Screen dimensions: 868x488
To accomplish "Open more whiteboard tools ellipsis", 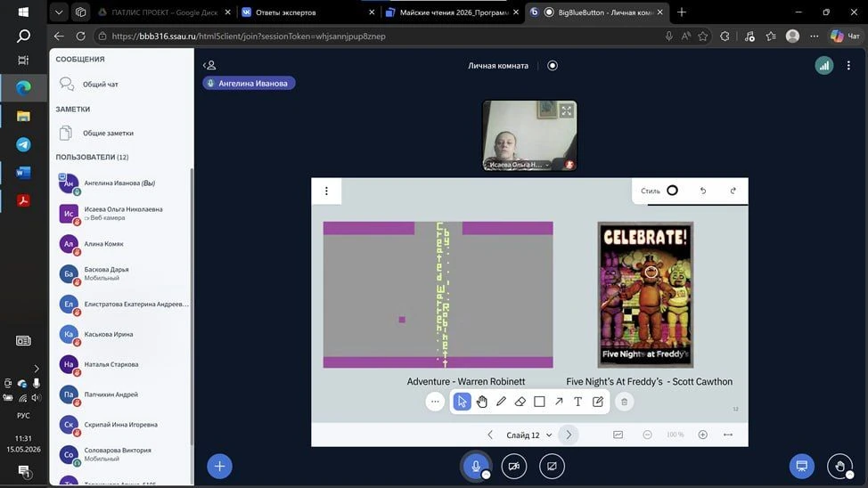I will coord(435,402).
